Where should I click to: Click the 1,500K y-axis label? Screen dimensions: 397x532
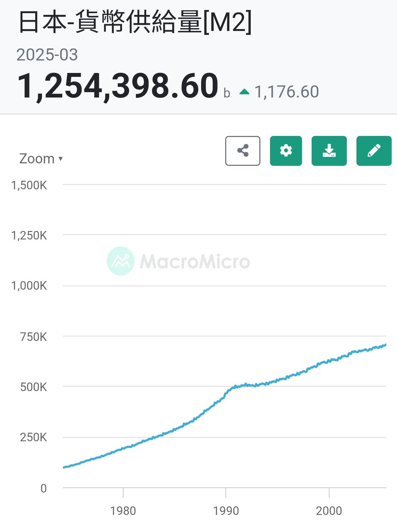pos(29,185)
